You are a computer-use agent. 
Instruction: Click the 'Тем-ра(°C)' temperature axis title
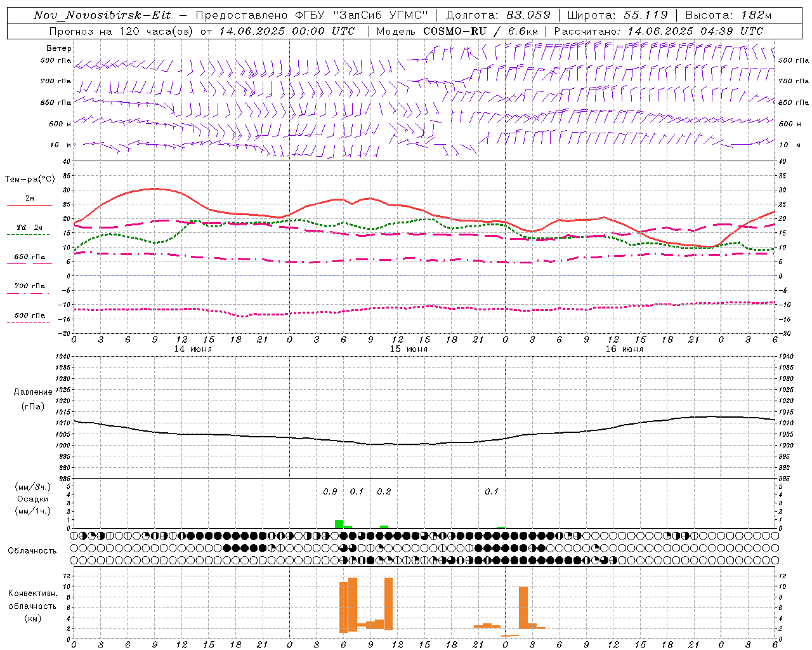pos(30,180)
